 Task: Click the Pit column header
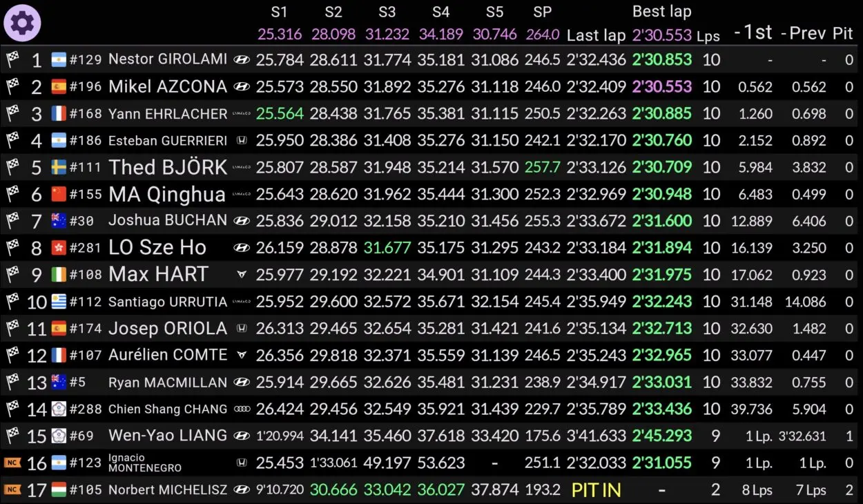(842, 34)
